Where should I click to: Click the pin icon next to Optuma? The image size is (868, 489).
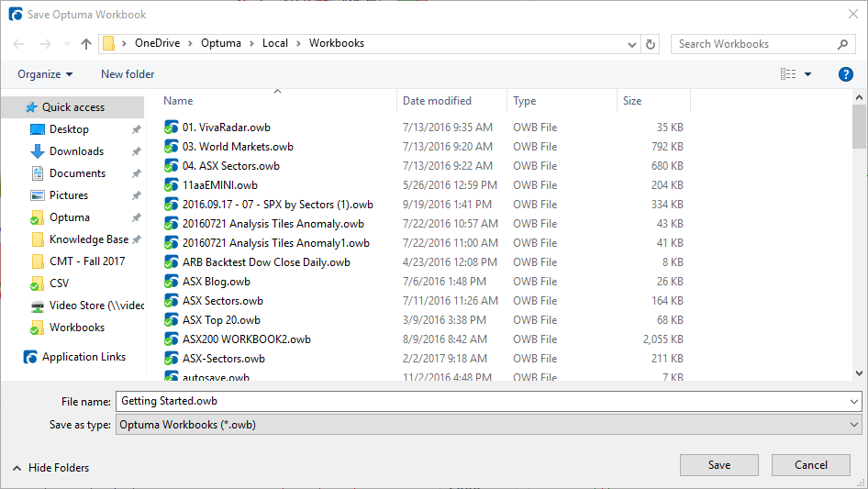pos(136,217)
